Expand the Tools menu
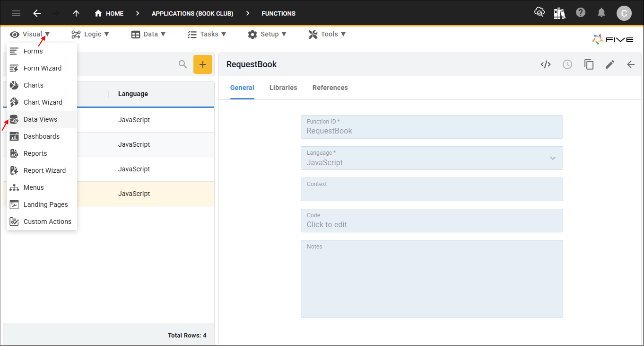The height and width of the screenshot is (346, 644). pos(327,34)
